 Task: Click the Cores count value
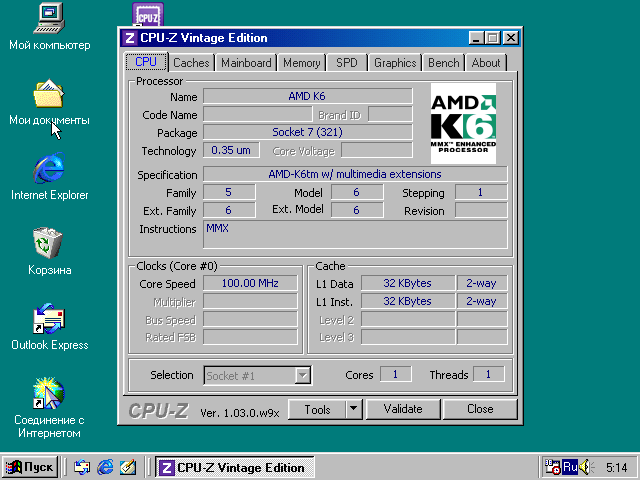coord(395,374)
